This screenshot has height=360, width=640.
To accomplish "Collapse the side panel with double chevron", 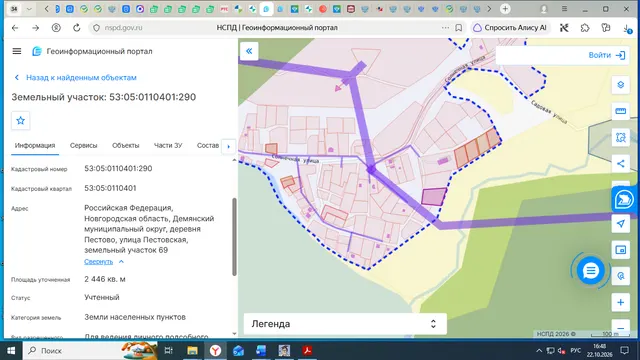I will [249, 51].
